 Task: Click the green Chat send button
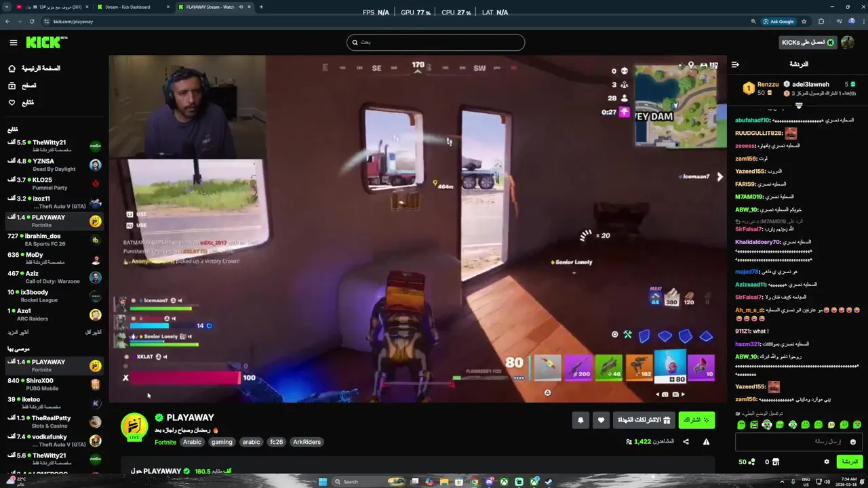pos(849,462)
